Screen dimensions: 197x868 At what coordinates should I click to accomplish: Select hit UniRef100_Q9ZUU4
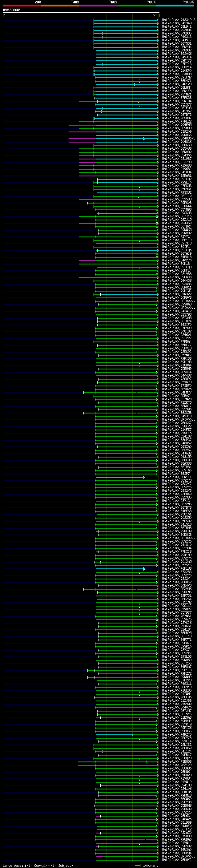[x=177, y=30]
